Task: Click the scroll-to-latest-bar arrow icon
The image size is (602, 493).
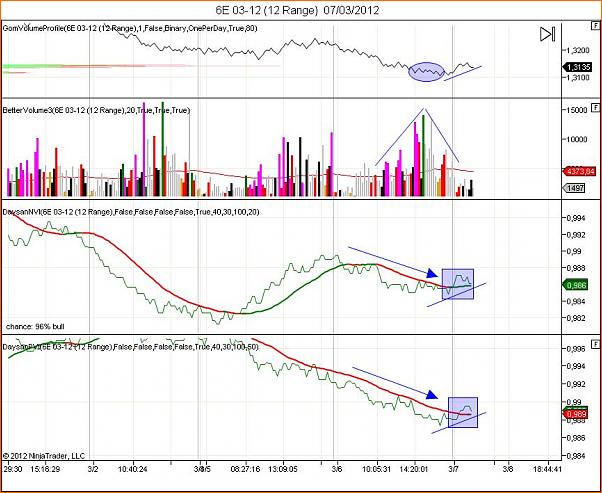Action: (547, 34)
